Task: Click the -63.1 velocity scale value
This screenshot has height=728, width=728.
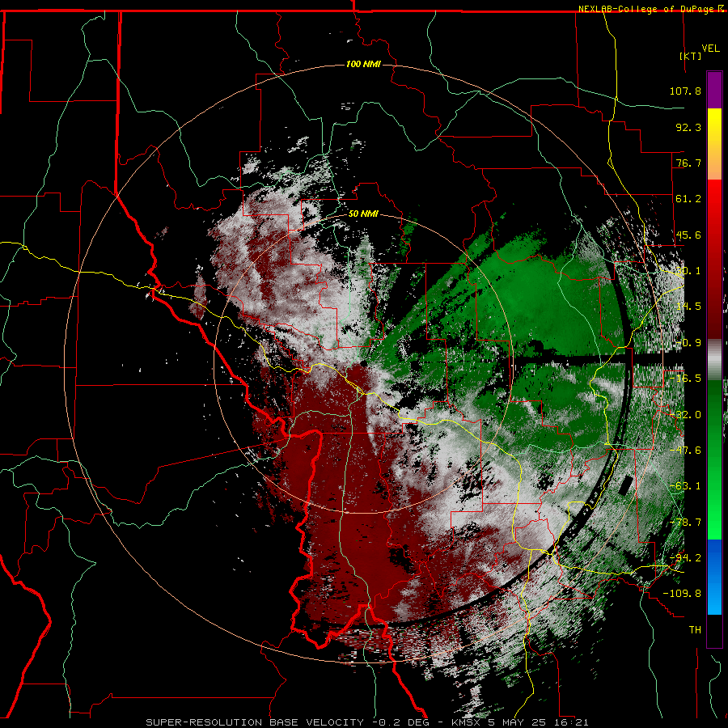Action: click(x=685, y=486)
